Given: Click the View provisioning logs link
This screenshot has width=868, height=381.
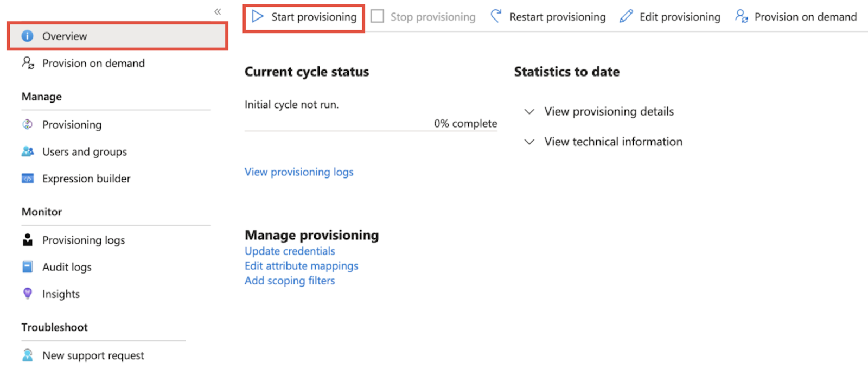Looking at the screenshot, I should point(299,172).
